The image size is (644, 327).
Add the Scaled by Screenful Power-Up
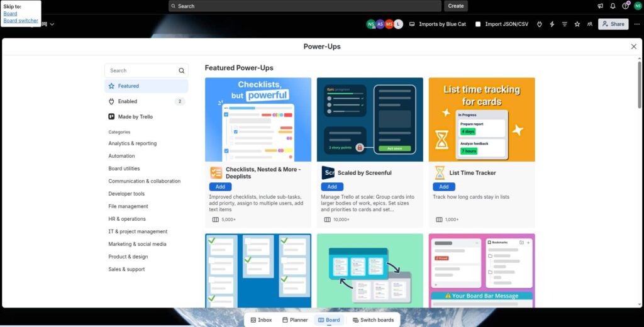(x=332, y=187)
